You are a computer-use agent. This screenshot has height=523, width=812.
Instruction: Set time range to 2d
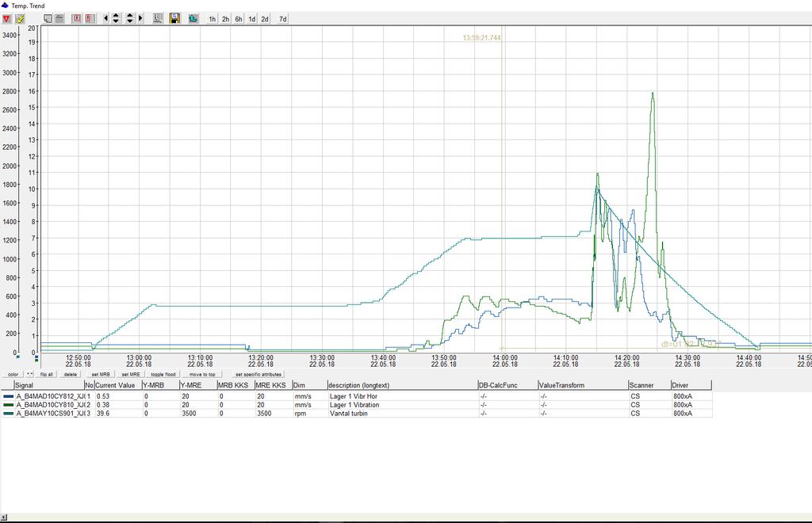click(265, 19)
